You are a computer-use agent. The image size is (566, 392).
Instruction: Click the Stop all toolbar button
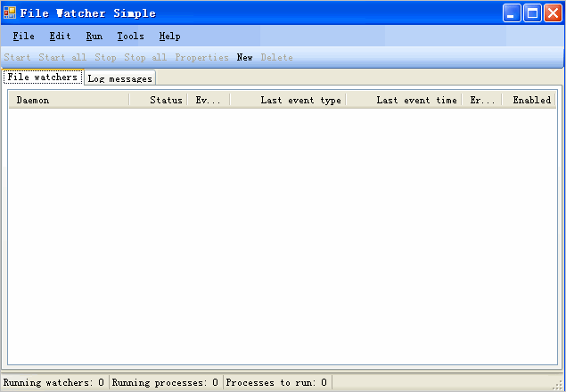tap(145, 57)
